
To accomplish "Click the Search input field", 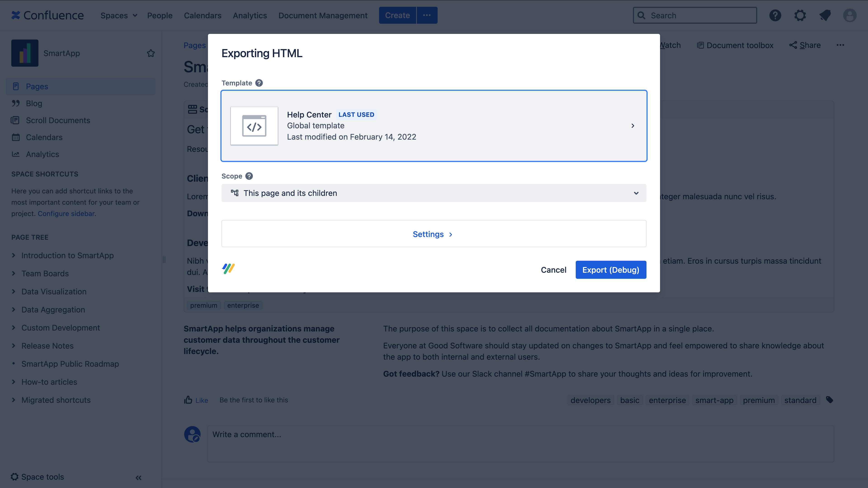I will [x=699, y=16].
